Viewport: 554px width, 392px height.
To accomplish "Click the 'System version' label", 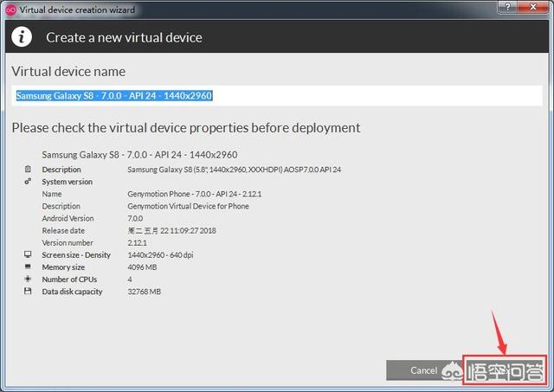I will click(x=68, y=182).
